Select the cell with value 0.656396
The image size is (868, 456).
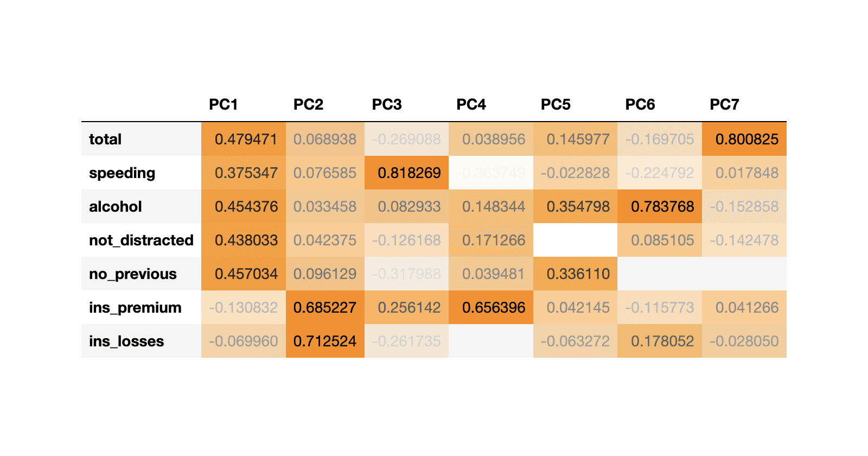(x=493, y=308)
